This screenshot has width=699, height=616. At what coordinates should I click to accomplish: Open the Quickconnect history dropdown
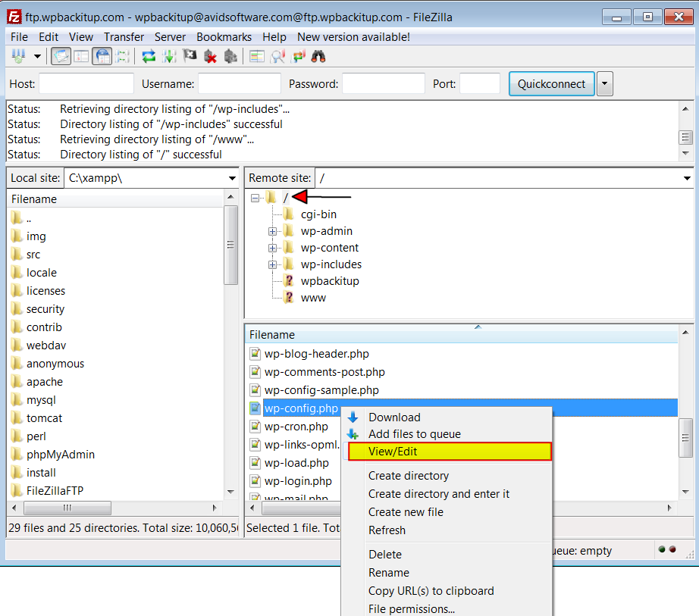pos(604,84)
